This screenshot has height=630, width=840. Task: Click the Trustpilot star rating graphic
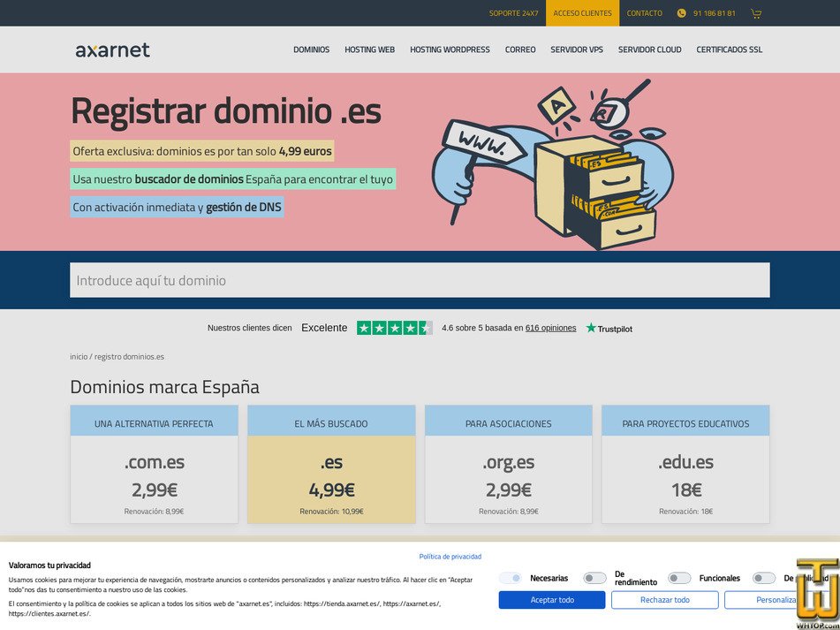click(x=395, y=328)
